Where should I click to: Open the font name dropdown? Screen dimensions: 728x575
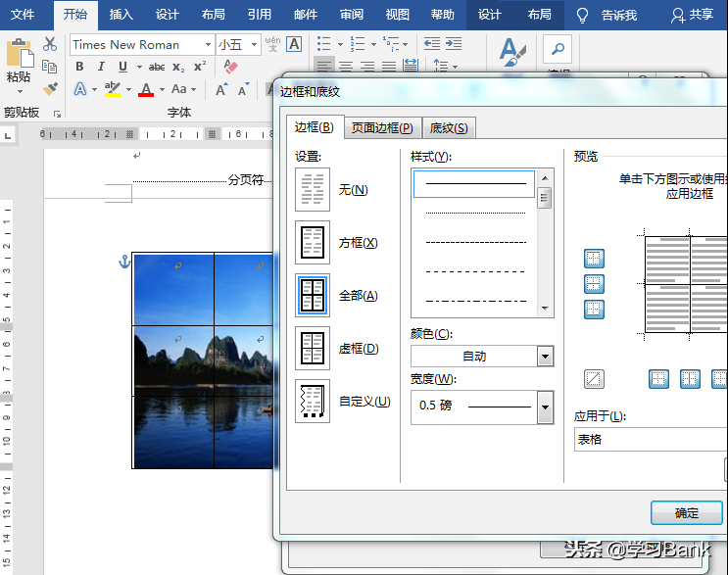pyautogui.click(x=208, y=44)
